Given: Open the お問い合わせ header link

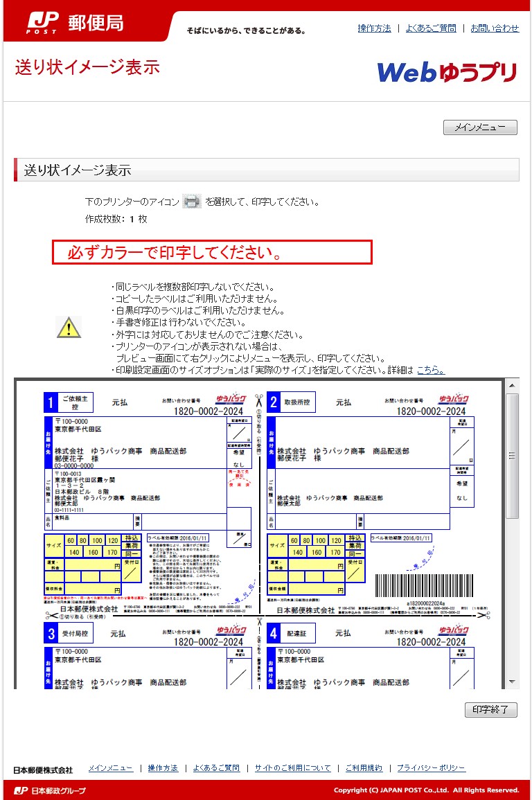Looking at the screenshot, I should pos(495,28).
